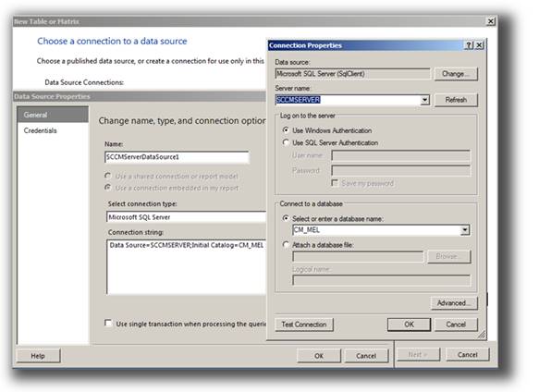Expand the CM_MEL database dropdown

pyautogui.click(x=465, y=229)
